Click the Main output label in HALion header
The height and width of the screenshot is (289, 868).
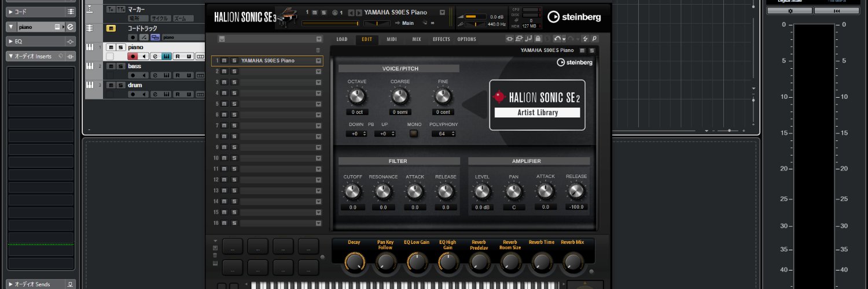408,23
